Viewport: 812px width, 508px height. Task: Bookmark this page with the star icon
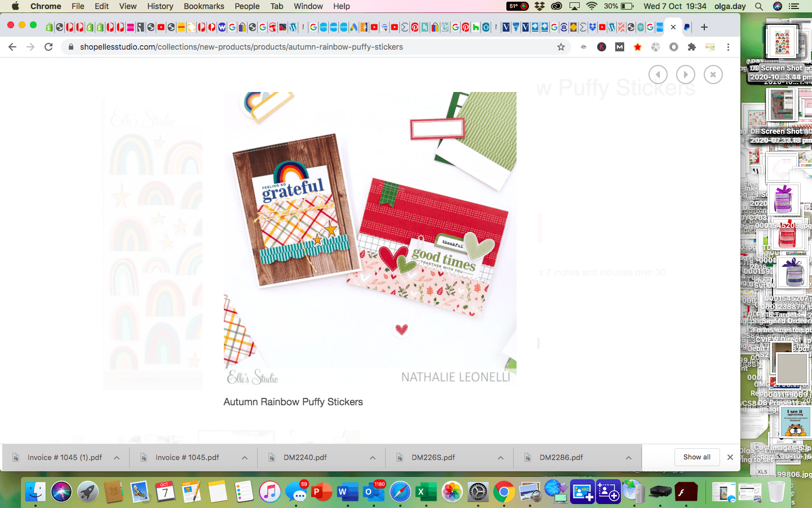tap(561, 47)
